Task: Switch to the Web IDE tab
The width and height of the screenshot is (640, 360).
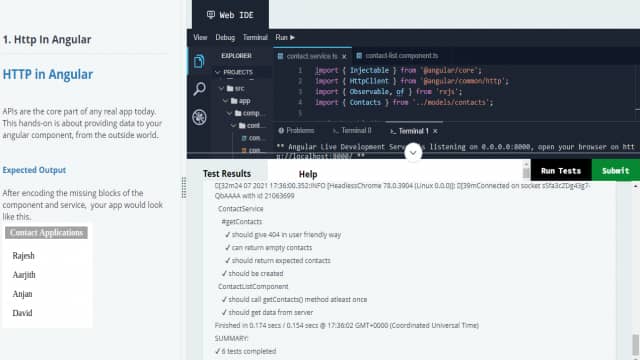Action: [x=230, y=15]
